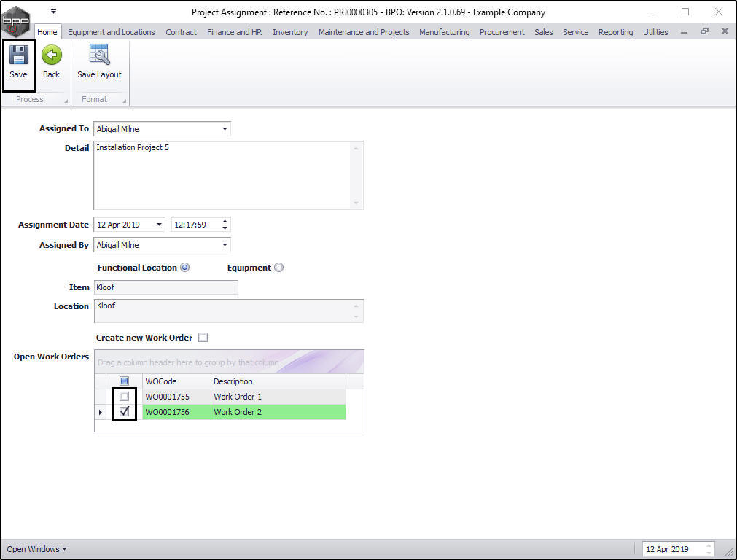The image size is (737, 560).
Task: Click the BPO application logo
Action: [16, 20]
